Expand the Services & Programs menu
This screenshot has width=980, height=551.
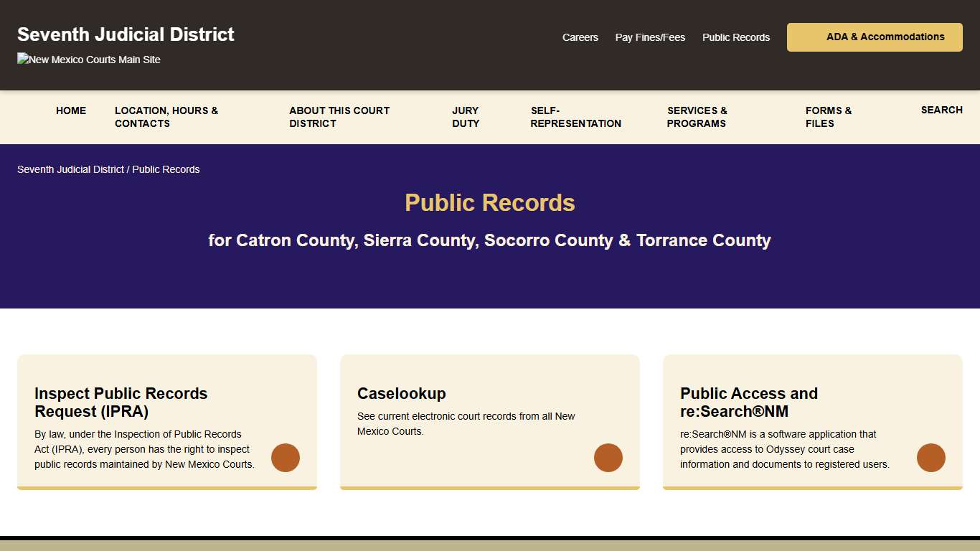click(697, 117)
